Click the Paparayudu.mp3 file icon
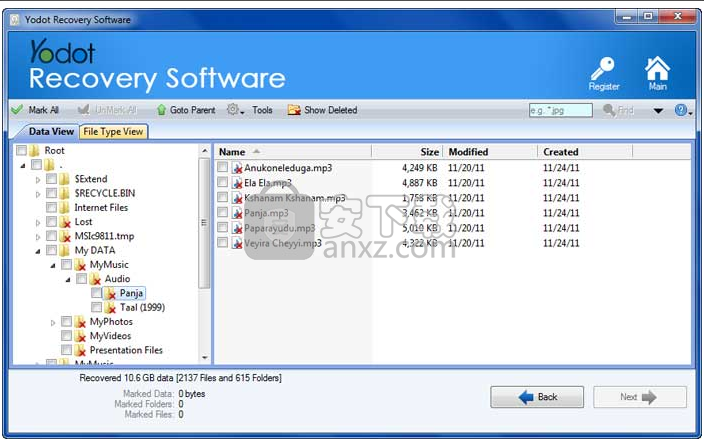The image size is (704, 443). 237,228
